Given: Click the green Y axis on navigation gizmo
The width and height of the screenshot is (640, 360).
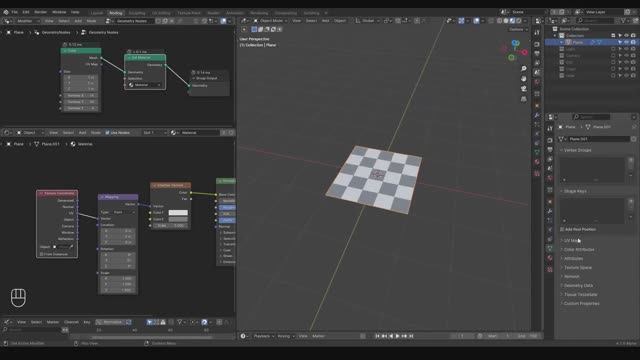Looking at the screenshot, I should point(511,58).
